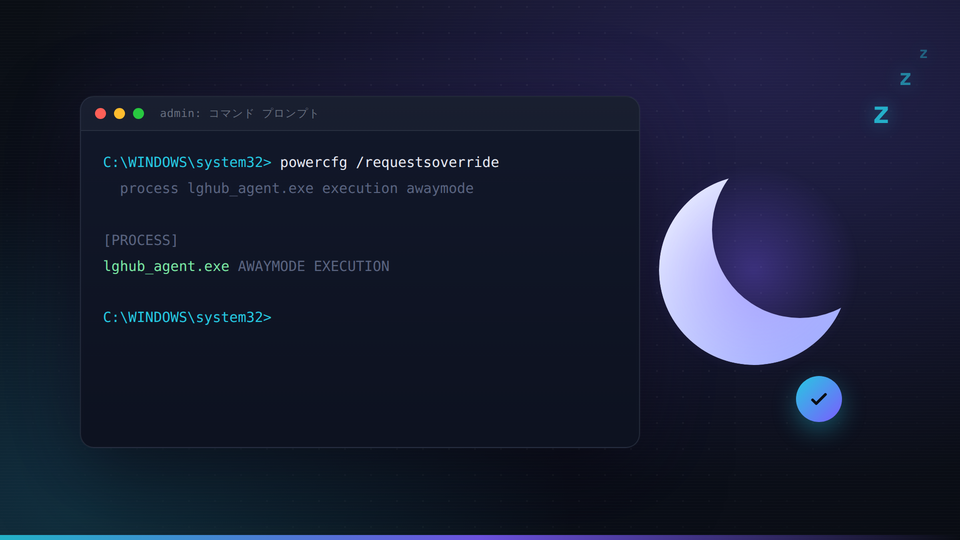Viewport: 960px width, 540px height.
Task: Click green 'lghub_agent.exe' output text
Action: [166, 266]
